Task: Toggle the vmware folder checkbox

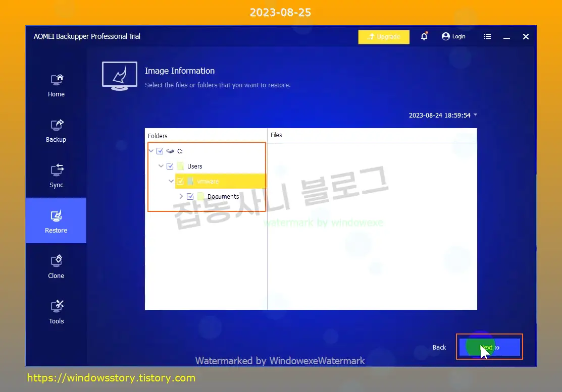Action: point(180,181)
